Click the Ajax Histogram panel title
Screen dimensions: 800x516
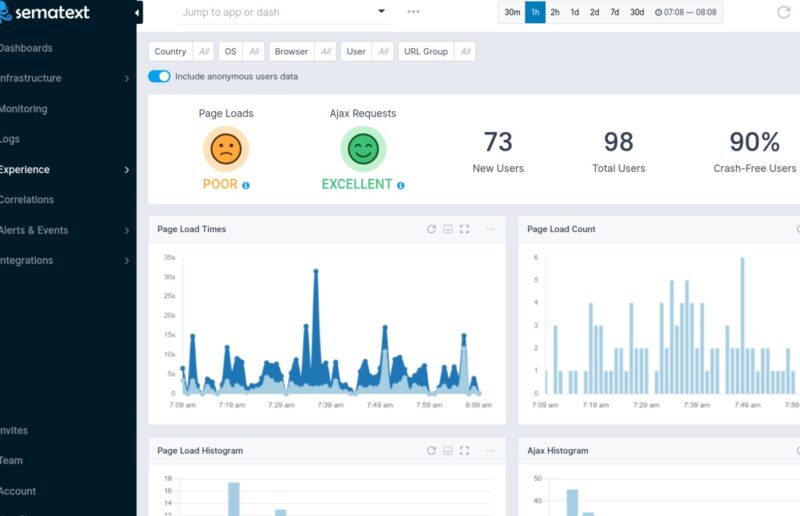[558, 451]
